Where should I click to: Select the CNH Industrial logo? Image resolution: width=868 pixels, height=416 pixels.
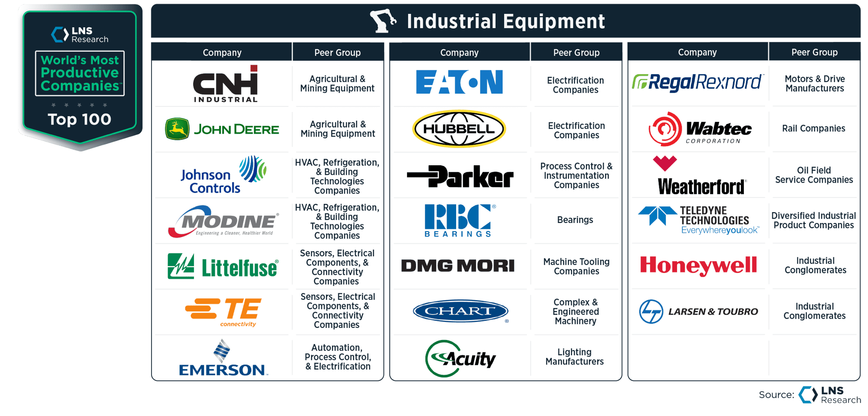tap(225, 85)
